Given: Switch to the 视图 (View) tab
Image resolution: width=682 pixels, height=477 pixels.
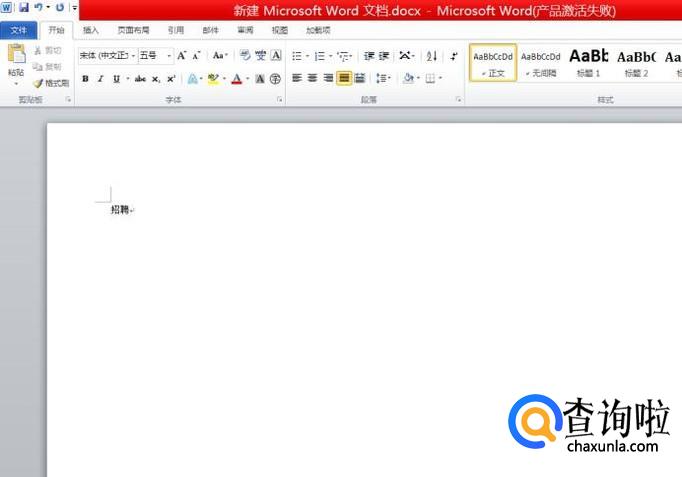Looking at the screenshot, I should coord(280,30).
